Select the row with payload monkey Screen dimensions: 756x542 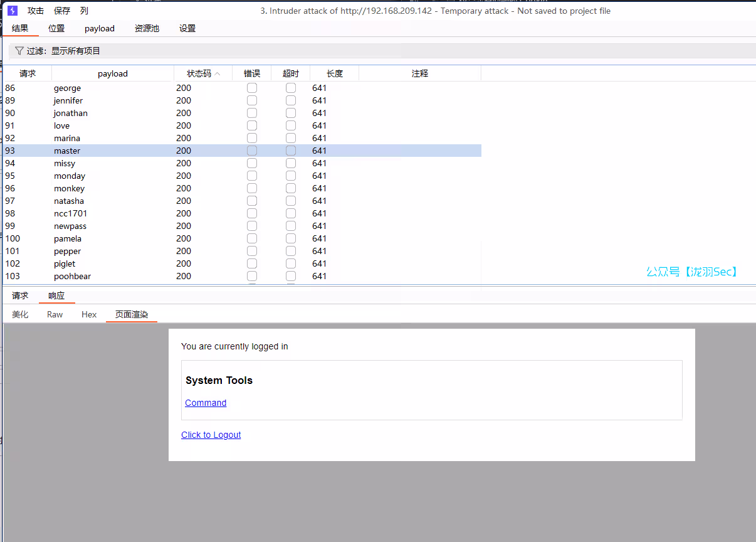coord(69,188)
